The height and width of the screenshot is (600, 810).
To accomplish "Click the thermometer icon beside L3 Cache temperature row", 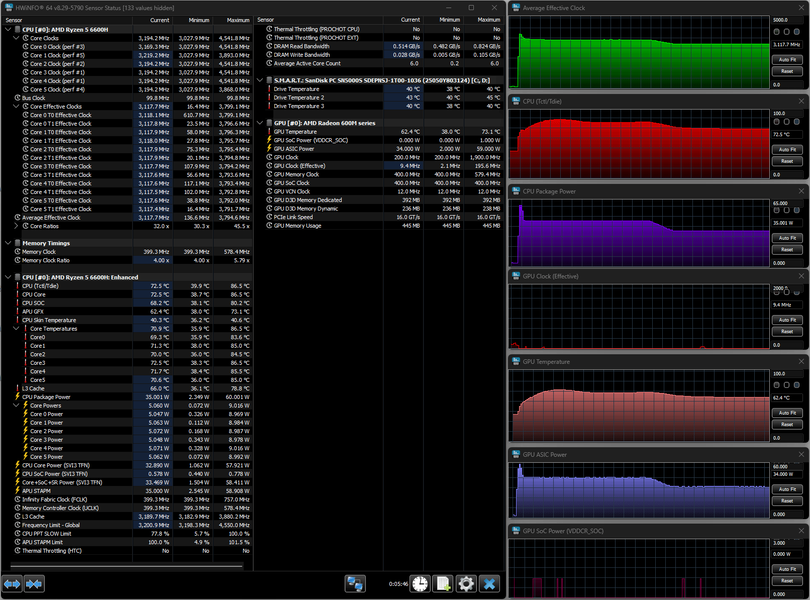I will coord(18,388).
